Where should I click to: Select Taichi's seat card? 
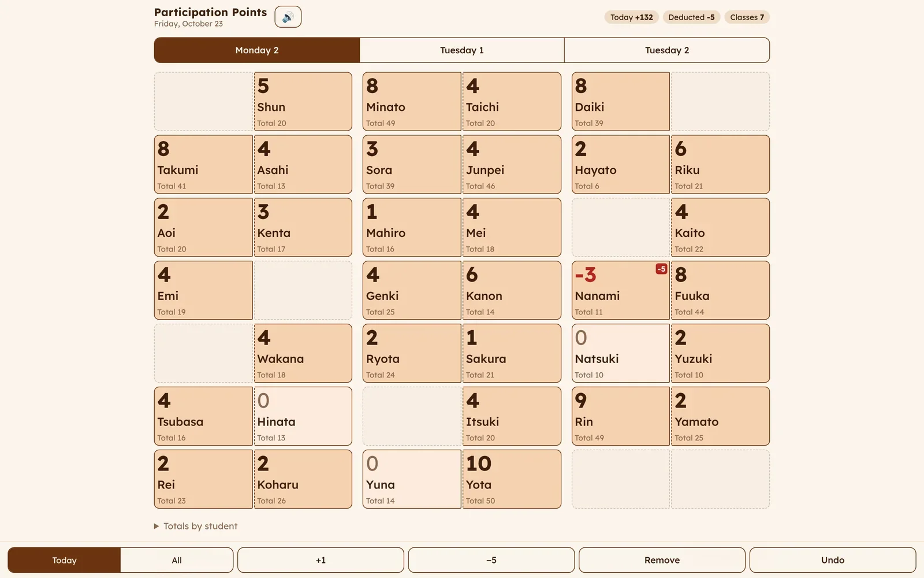click(512, 101)
